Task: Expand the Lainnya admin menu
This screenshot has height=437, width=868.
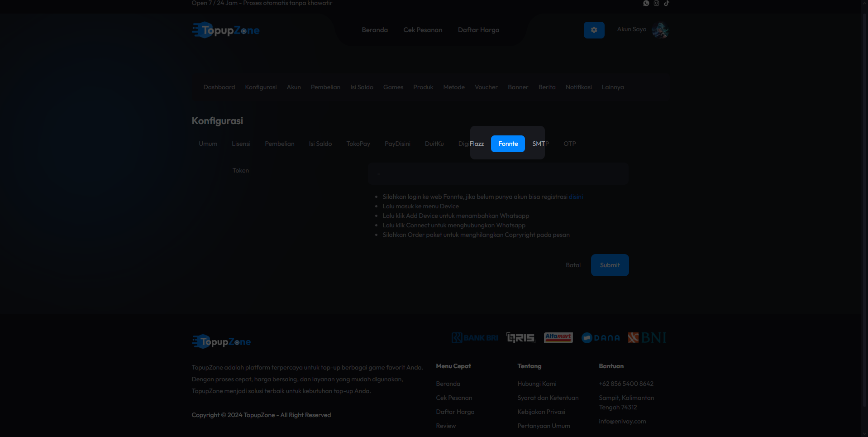Action: pos(613,87)
